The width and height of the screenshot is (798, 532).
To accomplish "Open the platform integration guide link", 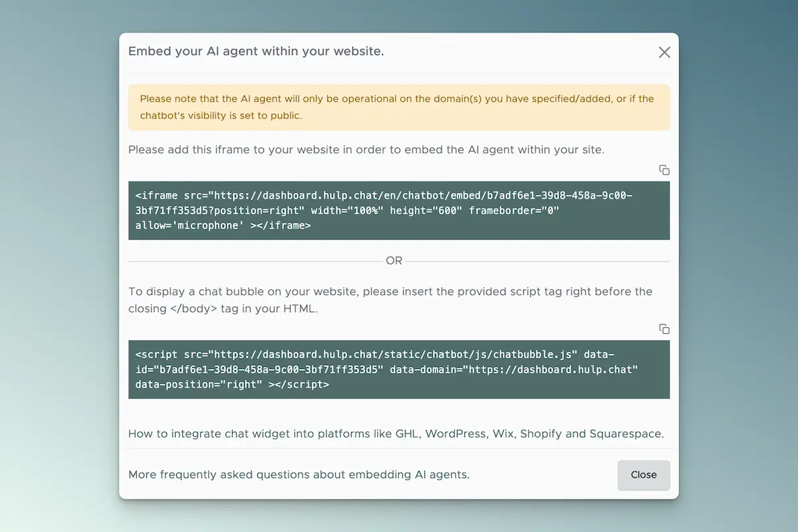I will (x=396, y=434).
